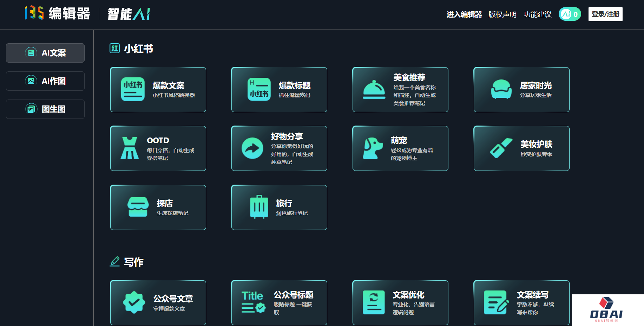Click the 爆款标题 小红书 icon

259,89
